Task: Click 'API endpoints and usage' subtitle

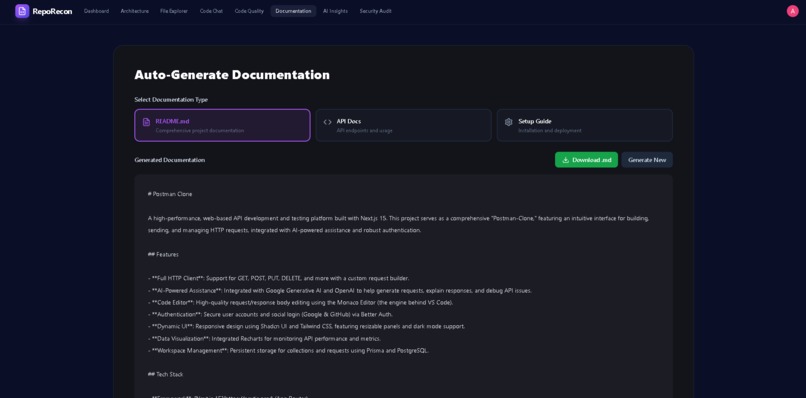Action: click(364, 131)
